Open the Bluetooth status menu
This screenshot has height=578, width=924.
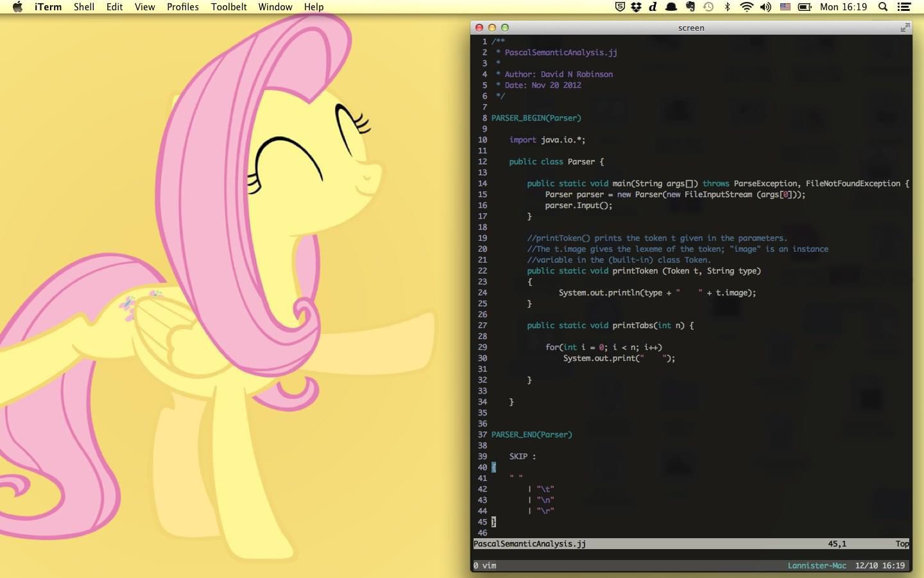tap(728, 7)
